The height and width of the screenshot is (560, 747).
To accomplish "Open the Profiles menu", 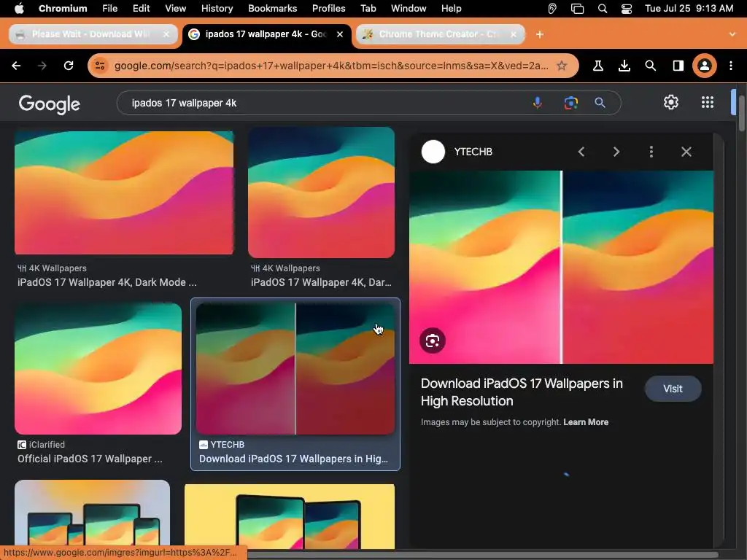I will coord(329,8).
